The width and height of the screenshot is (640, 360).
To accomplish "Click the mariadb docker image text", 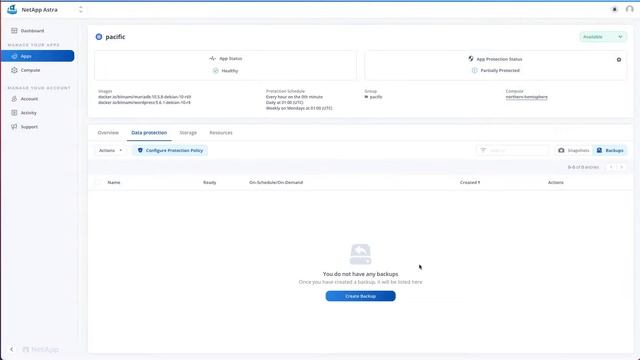I will [144, 97].
